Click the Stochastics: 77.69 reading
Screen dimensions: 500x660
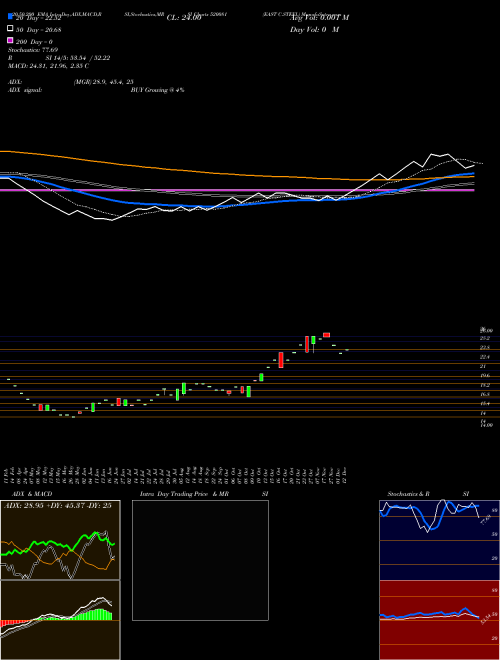tap(33, 50)
